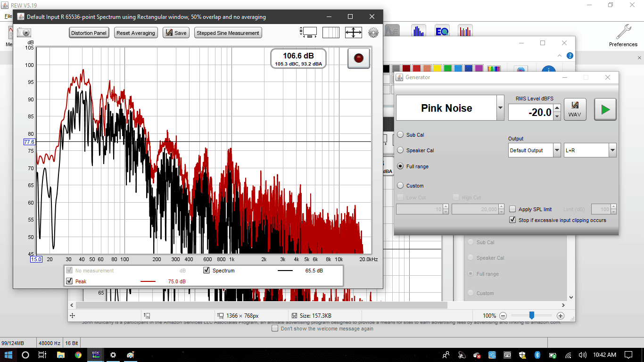This screenshot has width=644, height=362.
Task: Click Paint vertical scrollbar down arrow
Action: [571, 297]
